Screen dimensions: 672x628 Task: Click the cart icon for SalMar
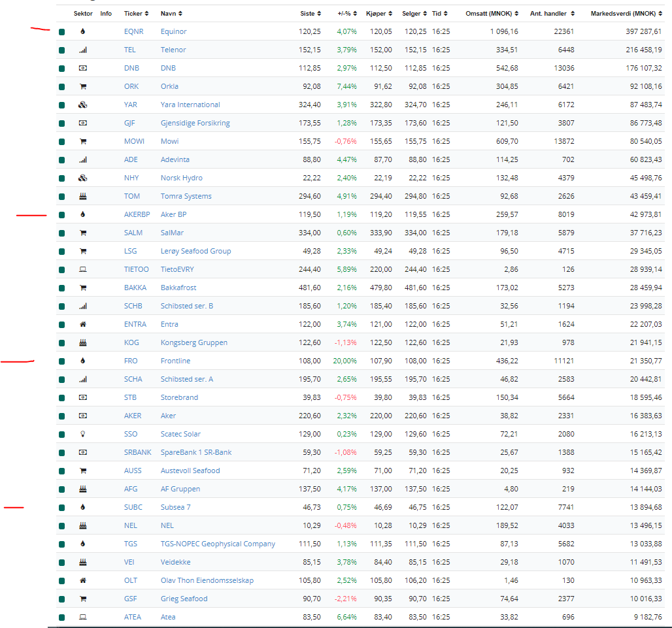click(83, 233)
